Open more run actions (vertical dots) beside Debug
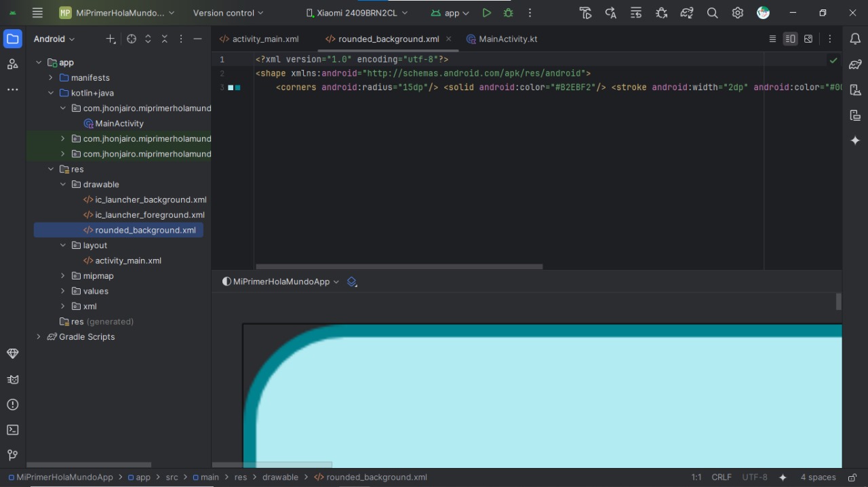Viewport: 868px width, 487px height. pos(530,13)
